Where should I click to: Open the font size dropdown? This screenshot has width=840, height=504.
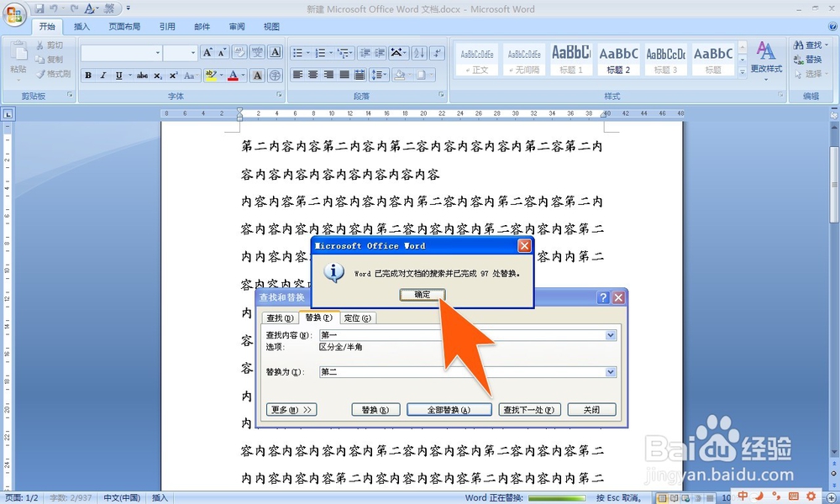(x=193, y=52)
